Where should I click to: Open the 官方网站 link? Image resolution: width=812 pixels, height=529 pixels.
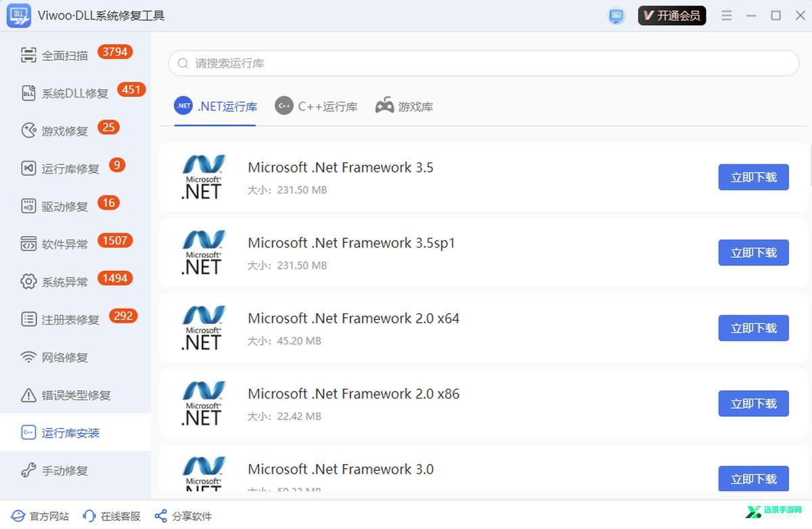click(x=40, y=516)
